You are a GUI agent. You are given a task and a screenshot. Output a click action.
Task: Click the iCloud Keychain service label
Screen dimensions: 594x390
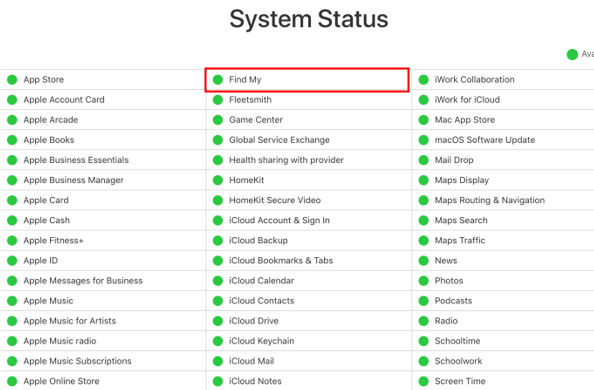[261, 341]
